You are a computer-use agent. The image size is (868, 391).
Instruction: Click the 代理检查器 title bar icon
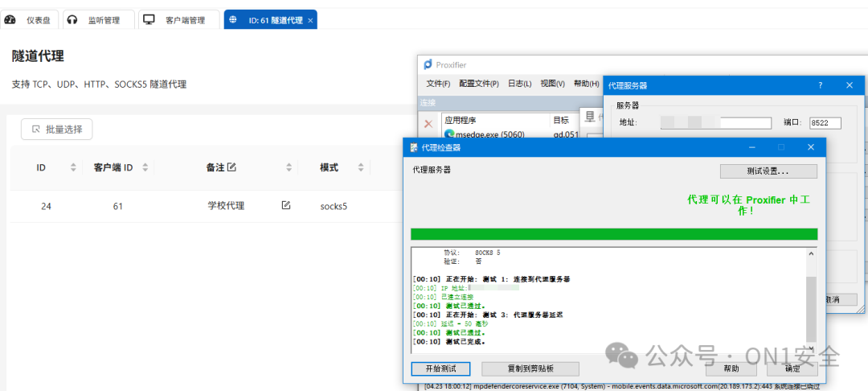pyautogui.click(x=413, y=147)
